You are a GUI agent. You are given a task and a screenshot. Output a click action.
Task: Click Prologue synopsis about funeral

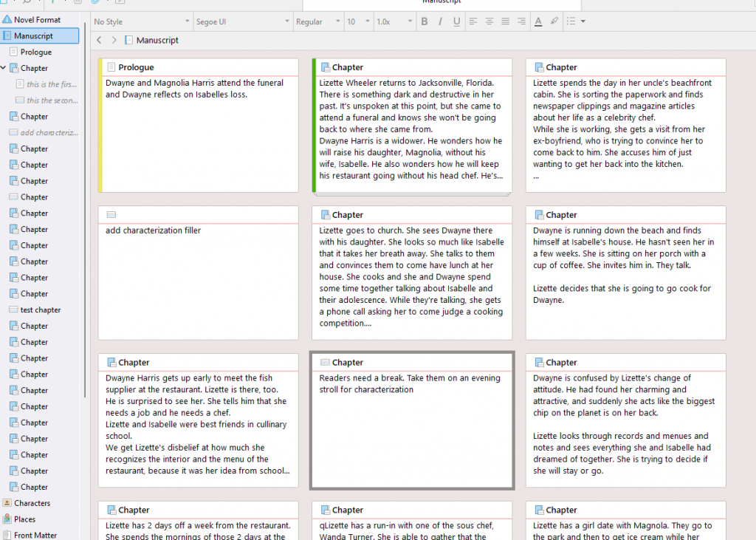point(194,89)
